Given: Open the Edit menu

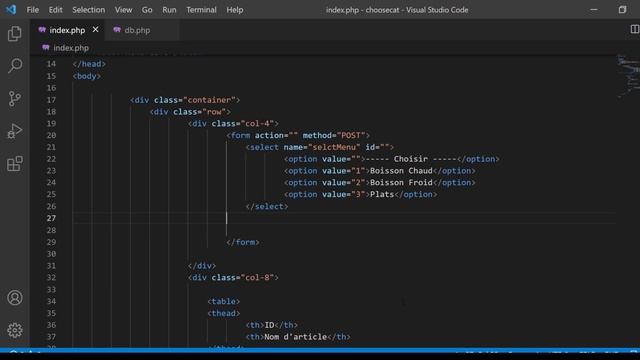Looking at the screenshot, I should (56, 10).
